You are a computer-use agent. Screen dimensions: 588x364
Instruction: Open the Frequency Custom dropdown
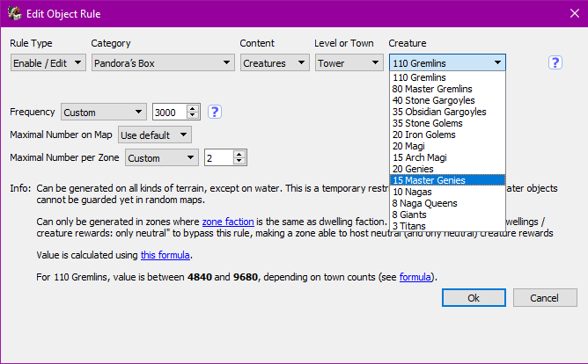[104, 112]
